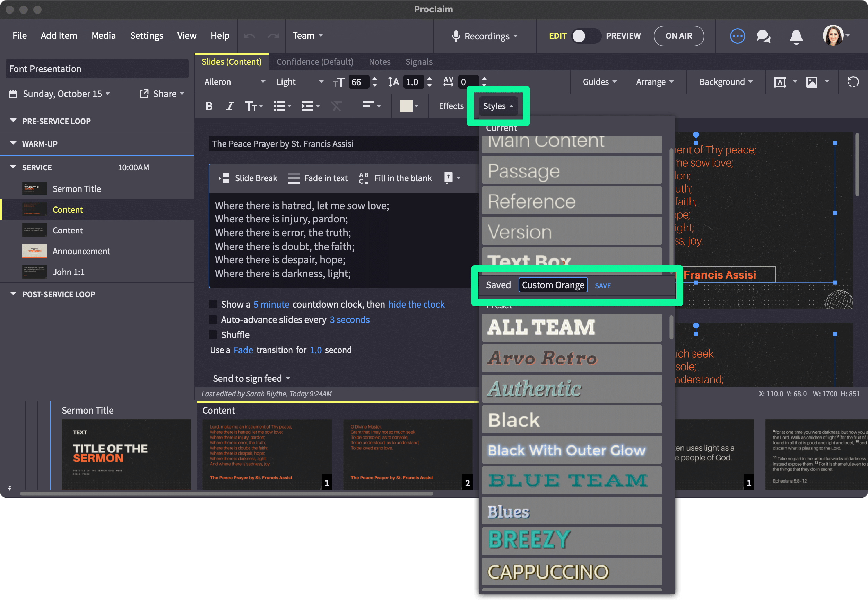Apply Fade in text

(318, 178)
